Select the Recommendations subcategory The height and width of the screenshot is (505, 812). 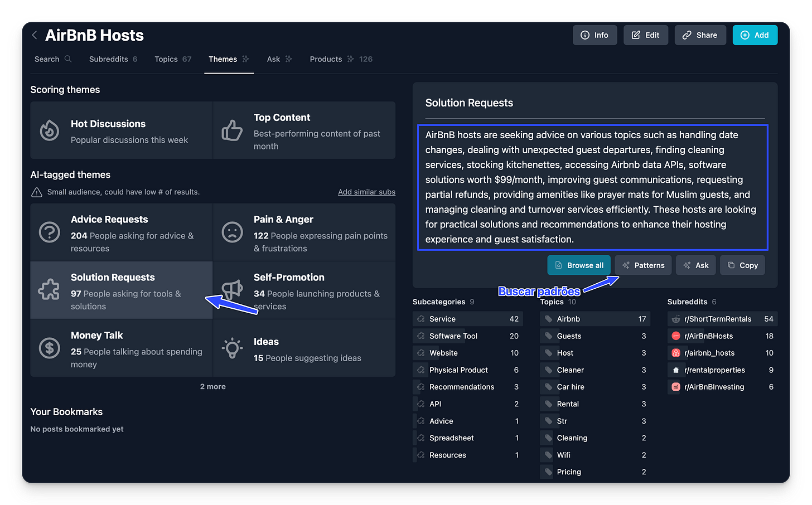point(467,387)
